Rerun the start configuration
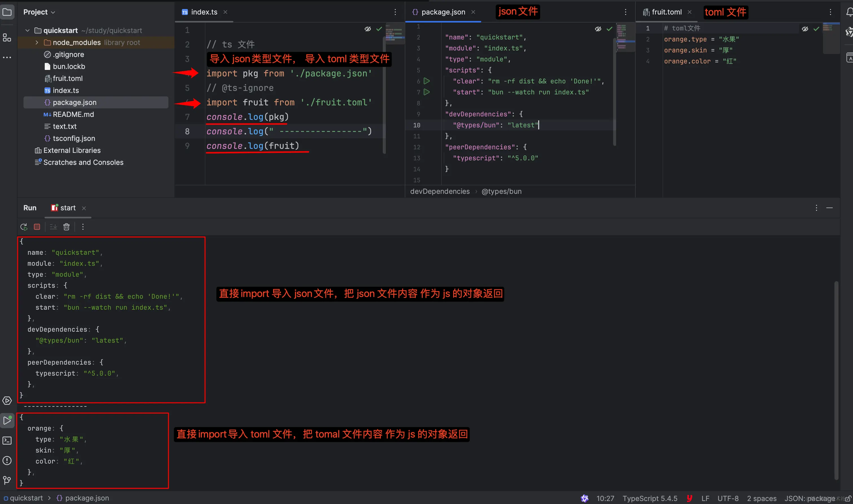The width and height of the screenshot is (853, 504). [x=24, y=227]
